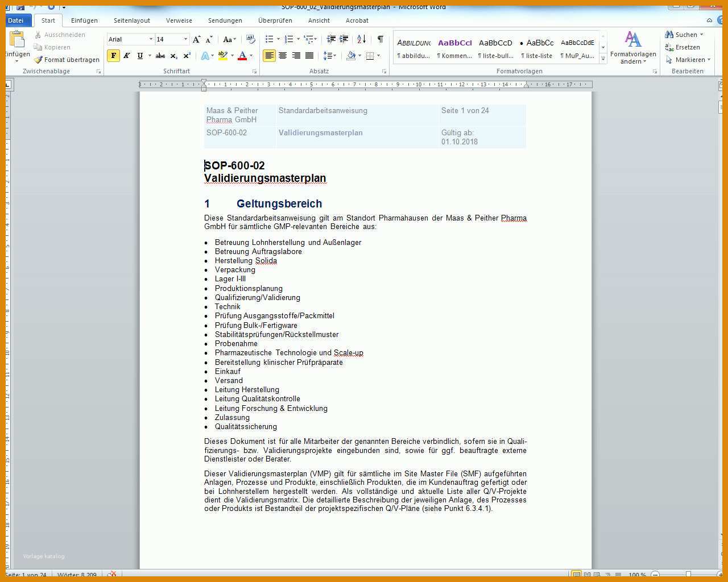Click the zoom slider handle
This screenshot has height=582, width=728.
tap(688, 575)
